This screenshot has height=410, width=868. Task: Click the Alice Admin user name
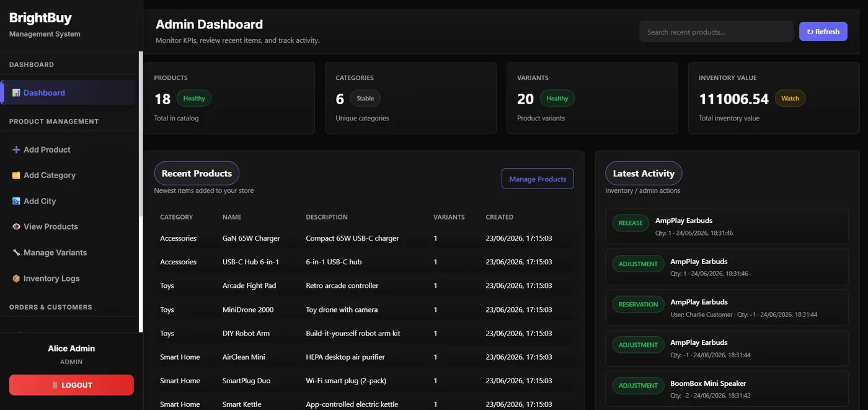(x=71, y=349)
